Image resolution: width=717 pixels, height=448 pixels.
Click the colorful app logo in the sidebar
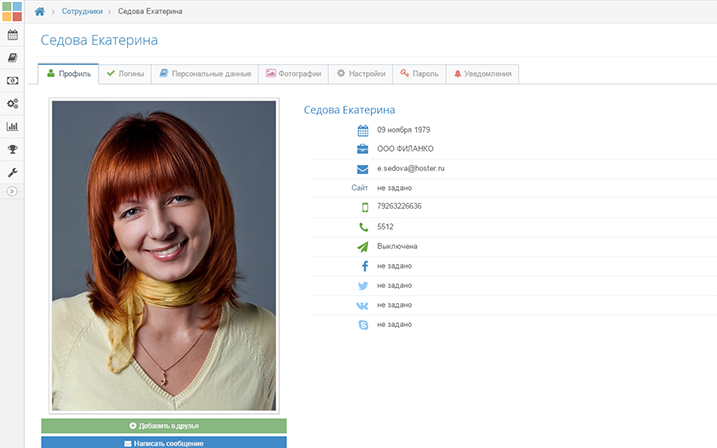point(12,12)
